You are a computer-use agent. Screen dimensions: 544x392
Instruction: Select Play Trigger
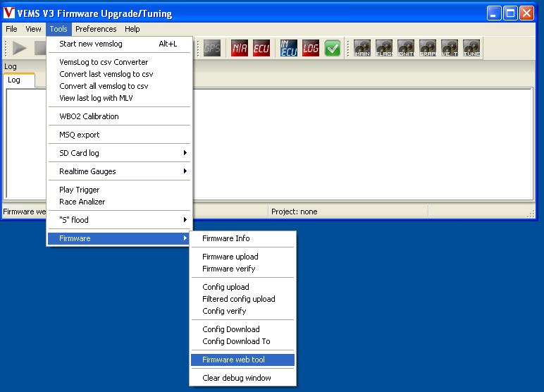pyautogui.click(x=119, y=190)
